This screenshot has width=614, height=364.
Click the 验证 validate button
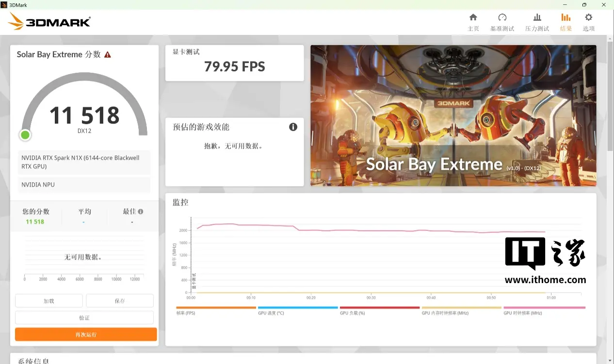point(84,317)
